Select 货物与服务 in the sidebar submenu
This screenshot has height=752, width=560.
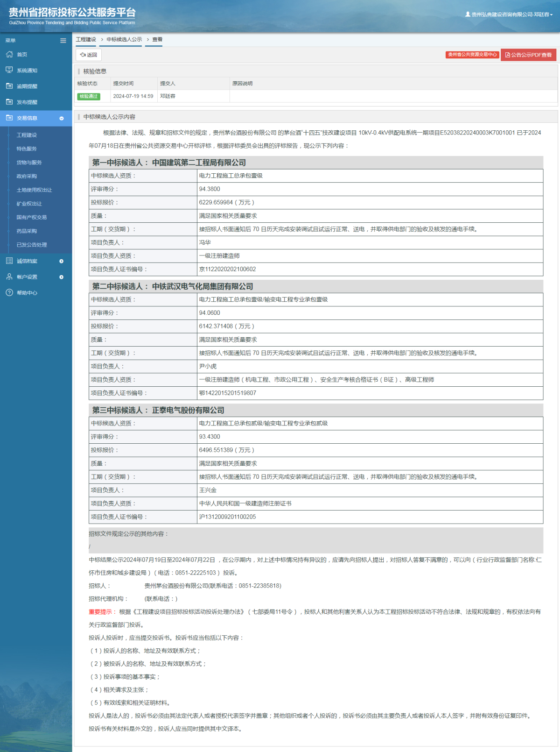pyautogui.click(x=29, y=163)
